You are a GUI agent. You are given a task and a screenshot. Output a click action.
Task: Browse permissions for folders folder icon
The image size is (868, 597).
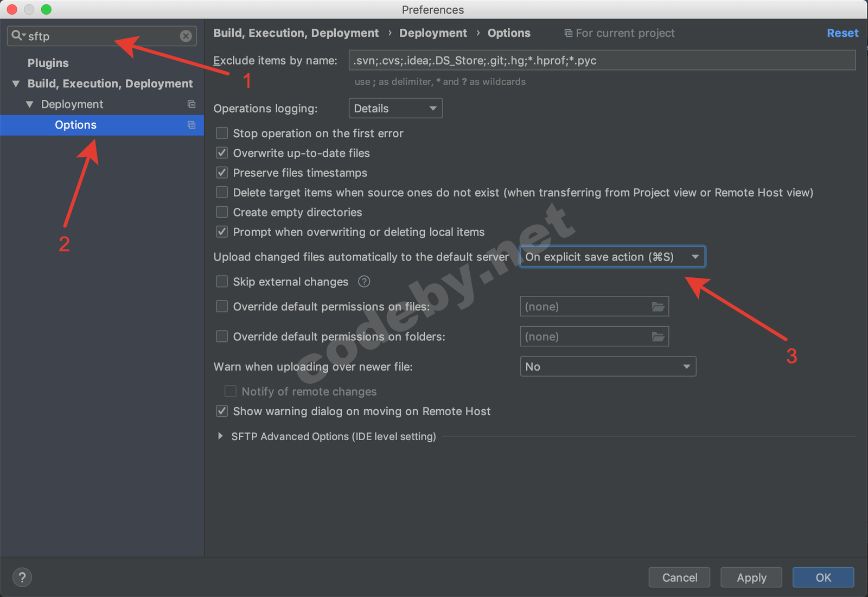658,336
